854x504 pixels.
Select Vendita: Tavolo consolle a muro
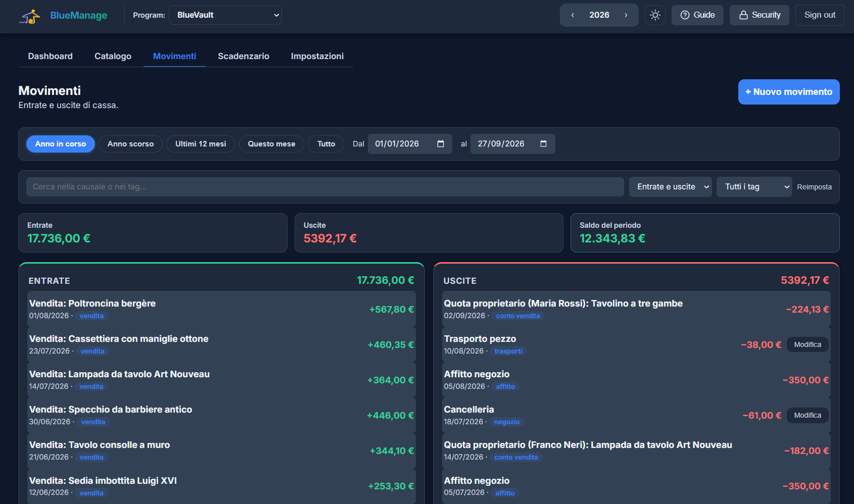pyautogui.click(x=221, y=450)
